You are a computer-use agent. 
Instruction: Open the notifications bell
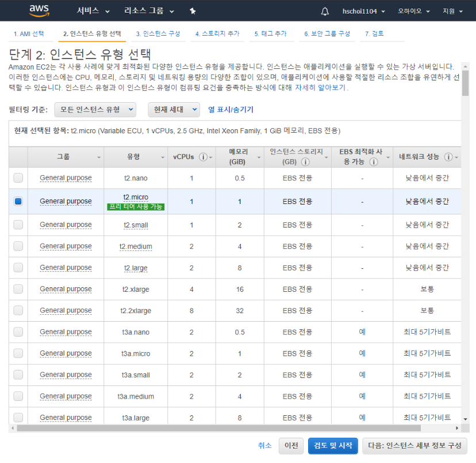[x=325, y=11]
